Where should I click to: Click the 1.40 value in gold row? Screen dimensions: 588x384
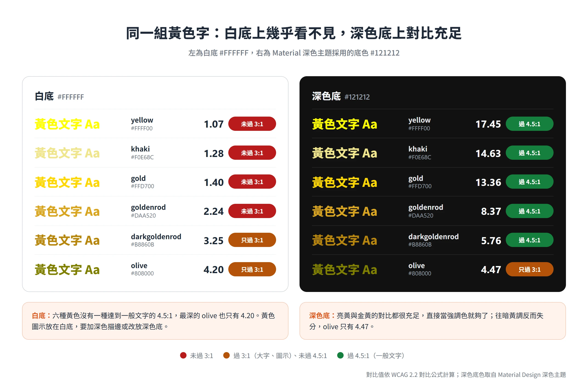(x=214, y=182)
